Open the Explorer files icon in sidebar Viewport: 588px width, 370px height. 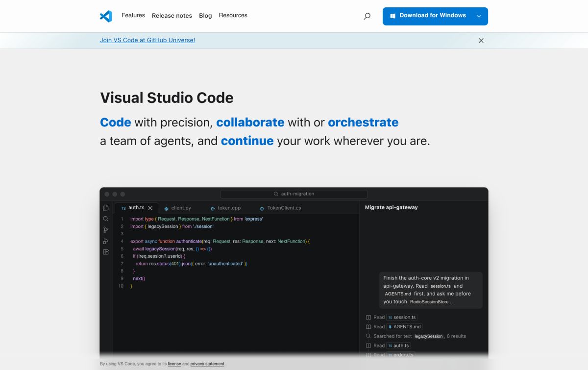(106, 208)
